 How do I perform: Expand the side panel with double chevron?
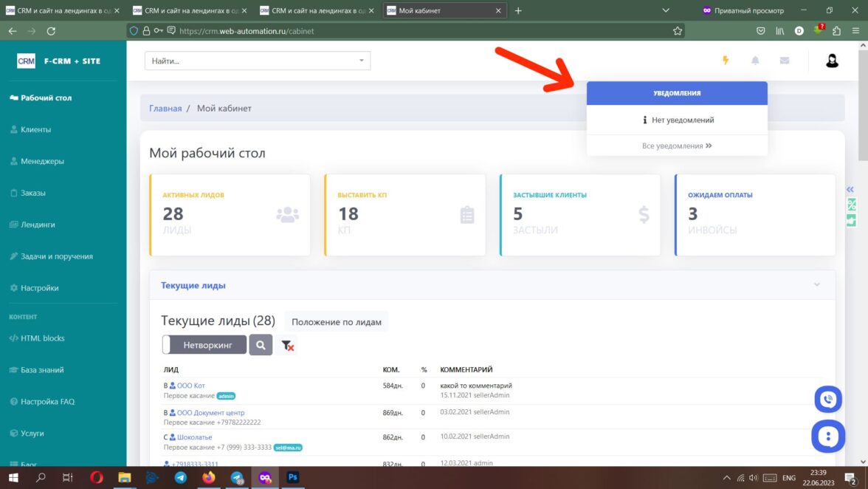pos(850,189)
